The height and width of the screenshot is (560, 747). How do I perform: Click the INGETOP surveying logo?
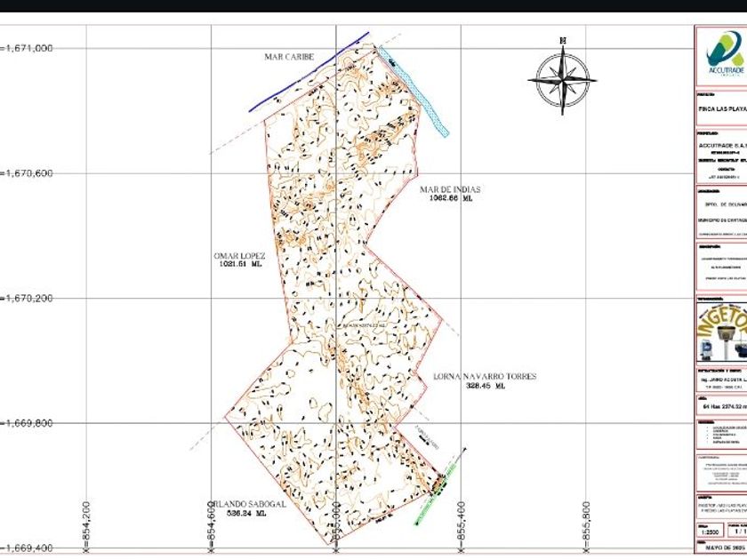coord(722,333)
